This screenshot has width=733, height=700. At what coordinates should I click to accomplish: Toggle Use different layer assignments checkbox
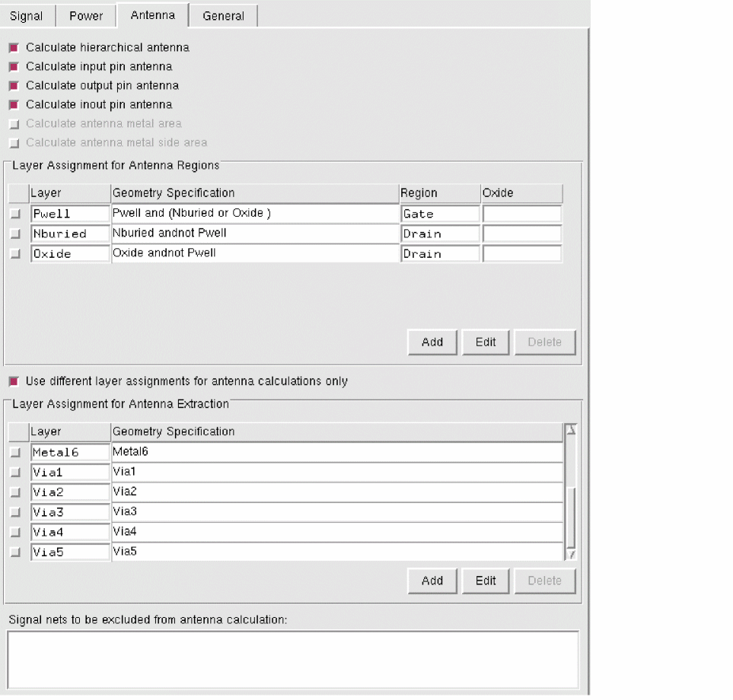(x=14, y=381)
